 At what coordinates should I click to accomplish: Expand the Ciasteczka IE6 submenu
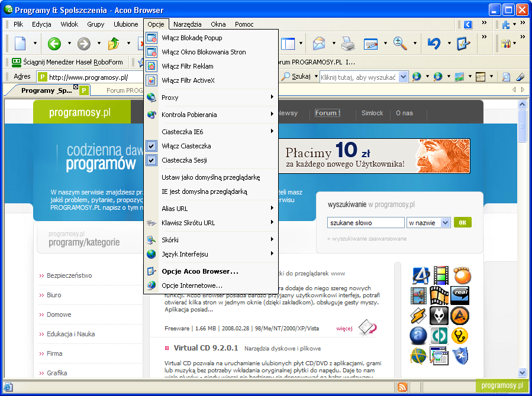click(211, 132)
